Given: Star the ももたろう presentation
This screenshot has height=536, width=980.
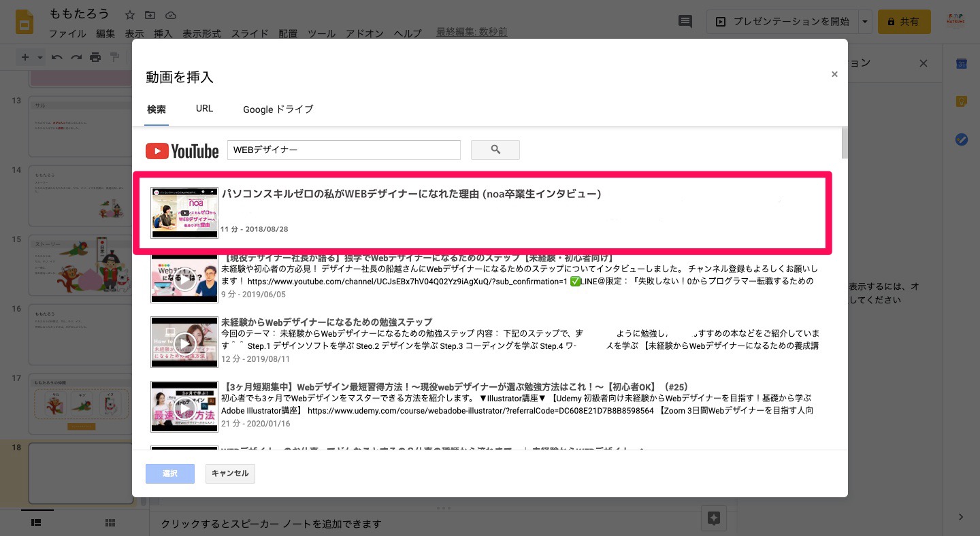Looking at the screenshot, I should [x=130, y=15].
